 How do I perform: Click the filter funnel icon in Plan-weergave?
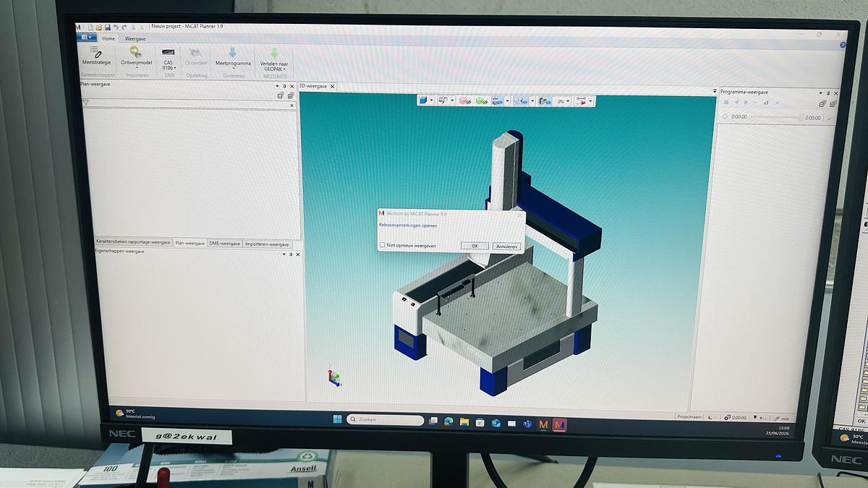[x=86, y=103]
